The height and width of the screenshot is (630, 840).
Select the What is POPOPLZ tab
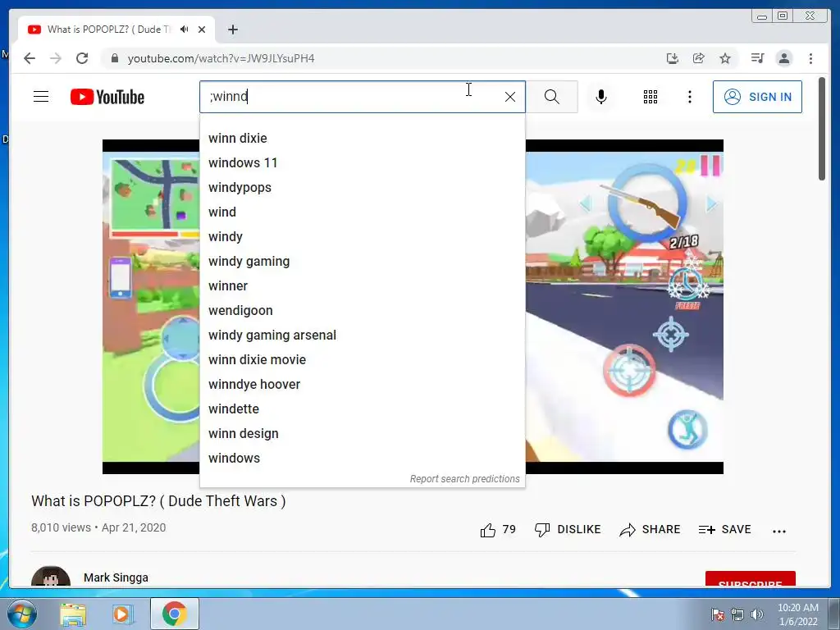107,30
